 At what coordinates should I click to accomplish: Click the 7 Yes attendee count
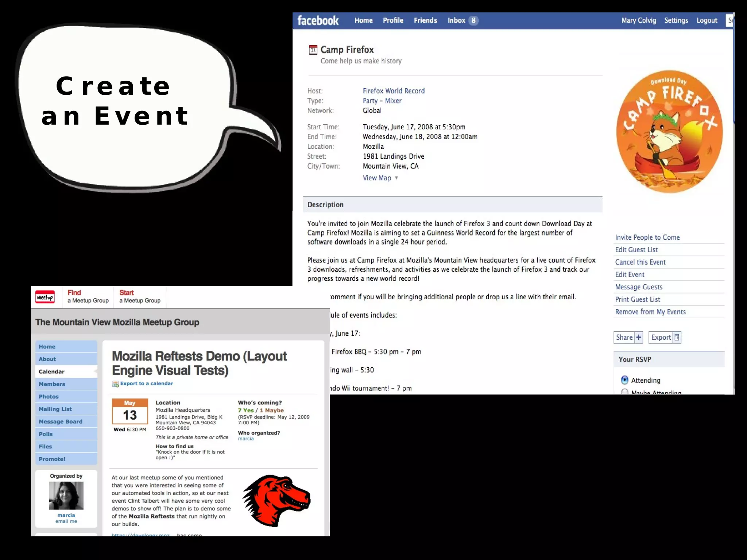[245, 410]
